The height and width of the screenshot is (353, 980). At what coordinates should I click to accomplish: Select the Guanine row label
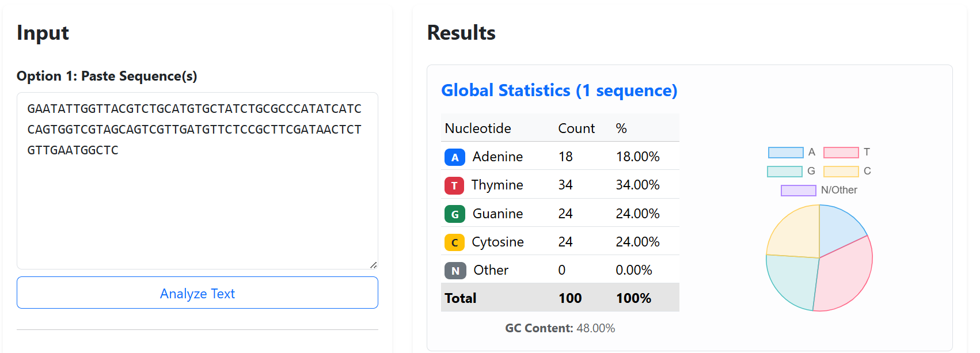pos(497,214)
